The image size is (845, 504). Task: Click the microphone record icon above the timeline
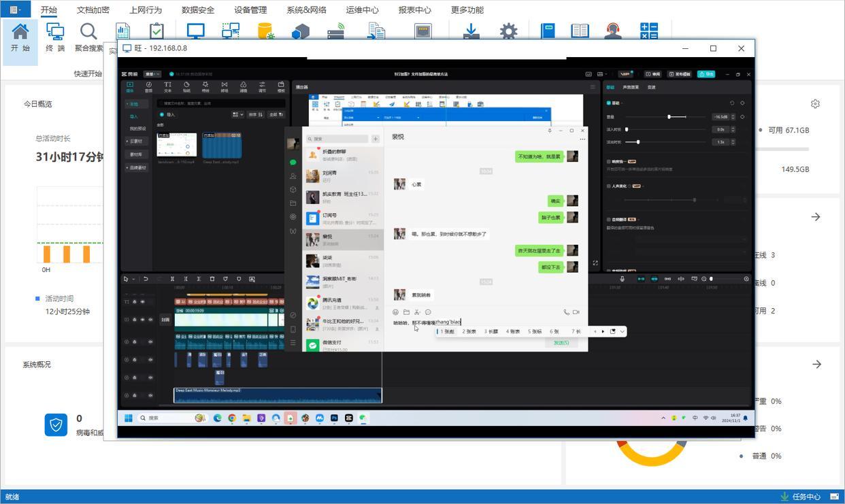click(x=622, y=279)
